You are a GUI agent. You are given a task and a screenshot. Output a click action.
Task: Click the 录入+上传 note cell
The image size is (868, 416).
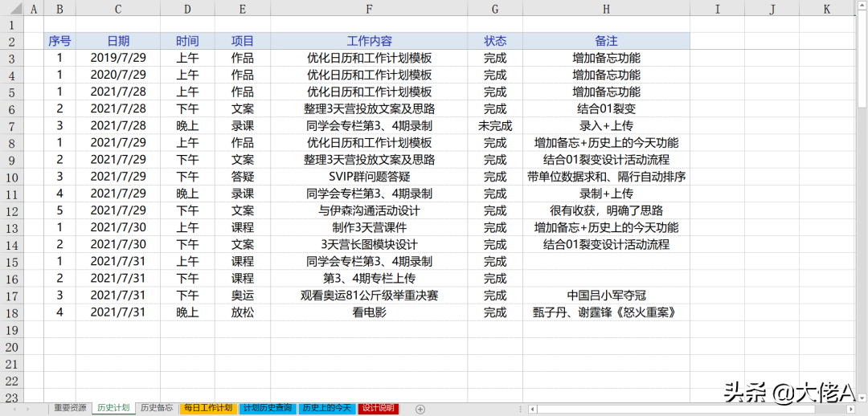click(606, 126)
